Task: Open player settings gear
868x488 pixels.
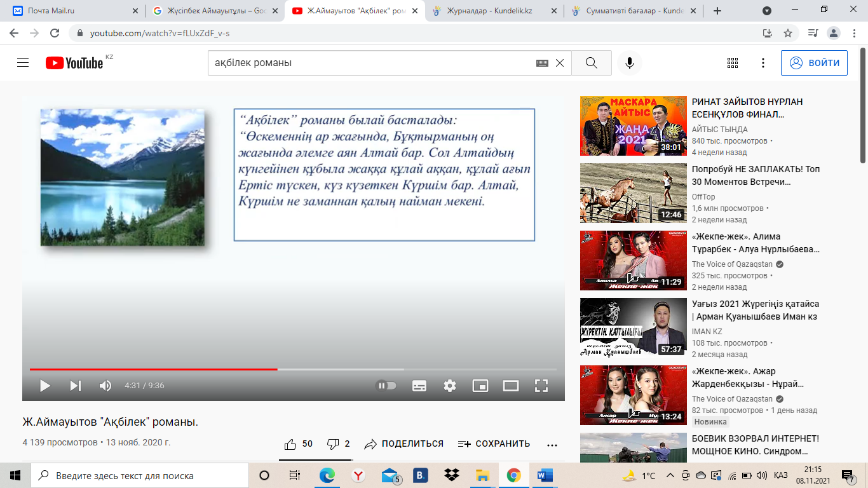Action: coord(450,386)
